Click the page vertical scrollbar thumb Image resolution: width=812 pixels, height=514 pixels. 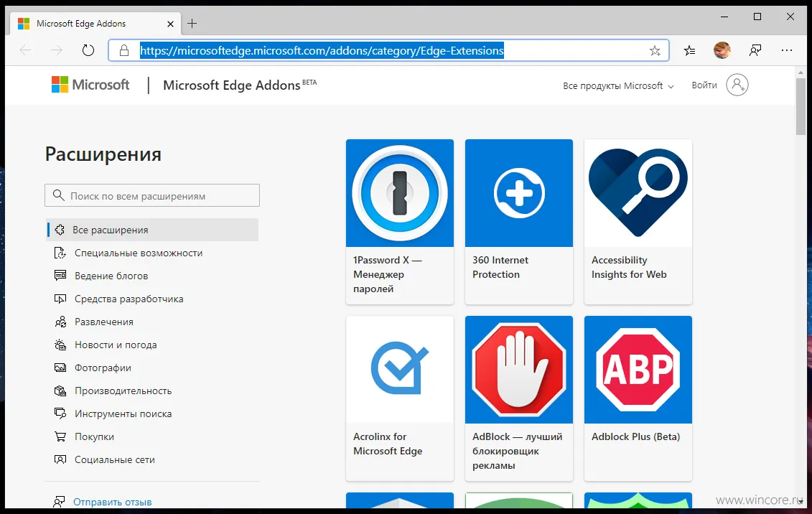801,106
